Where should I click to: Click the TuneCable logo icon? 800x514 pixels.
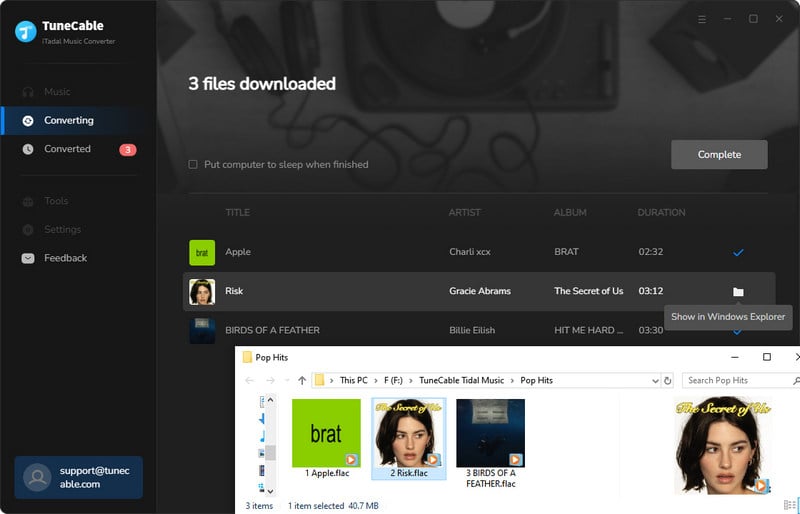[26, 32]
